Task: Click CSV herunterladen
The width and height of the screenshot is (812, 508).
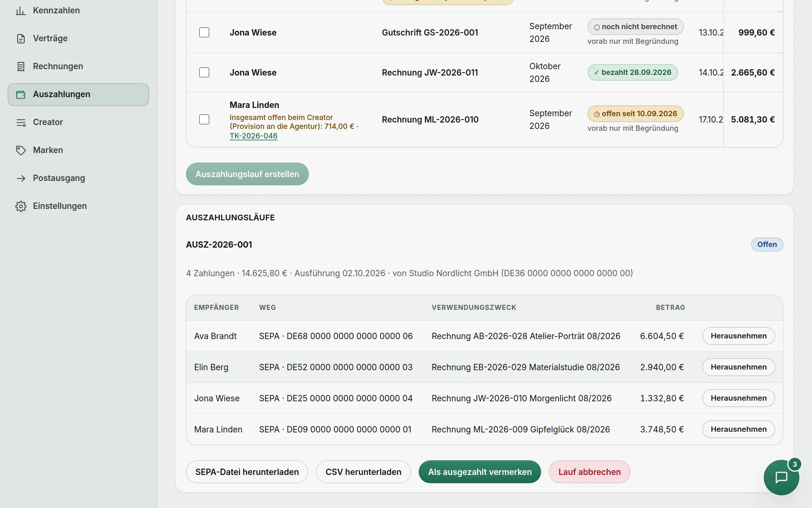Action: click(363, 472)
